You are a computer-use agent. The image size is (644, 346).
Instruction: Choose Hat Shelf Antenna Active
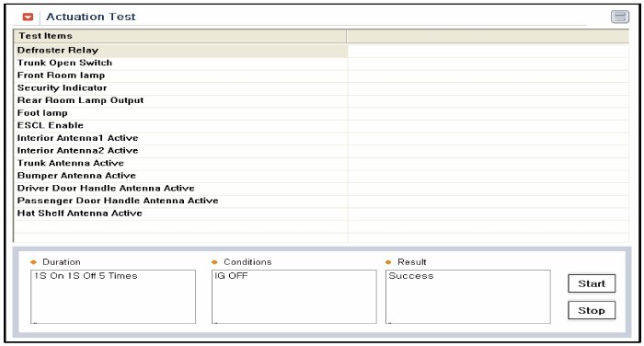pyautogui.click(x=180, y=213)
